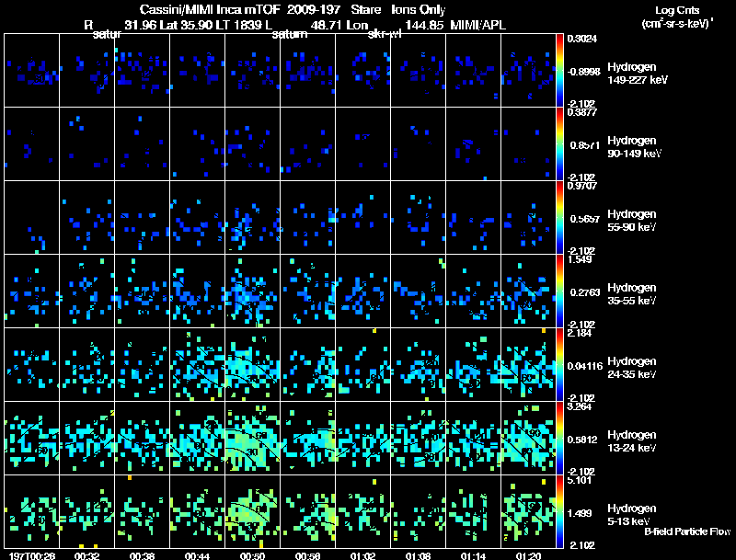
Task: Click the B-field Particle Flow caption
Action: click(x=687, y=531)
